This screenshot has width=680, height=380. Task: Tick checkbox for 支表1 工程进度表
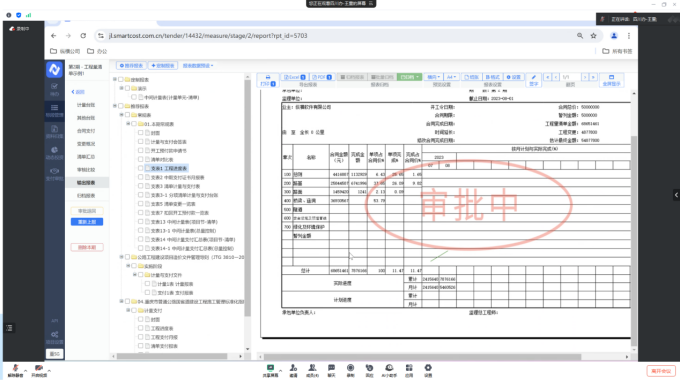coord(141,168)
